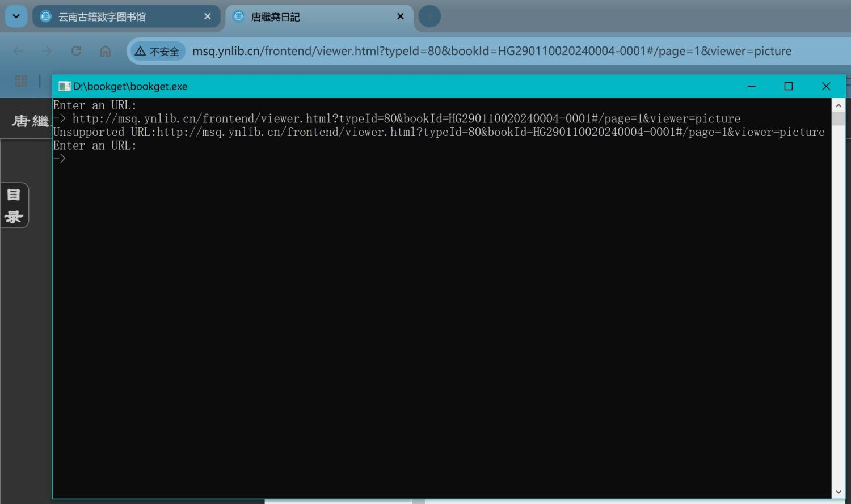Viewport: 851px width, 504px height.
Task: Open the bookget.exe window system menu icon
Action: click(64, 86)
